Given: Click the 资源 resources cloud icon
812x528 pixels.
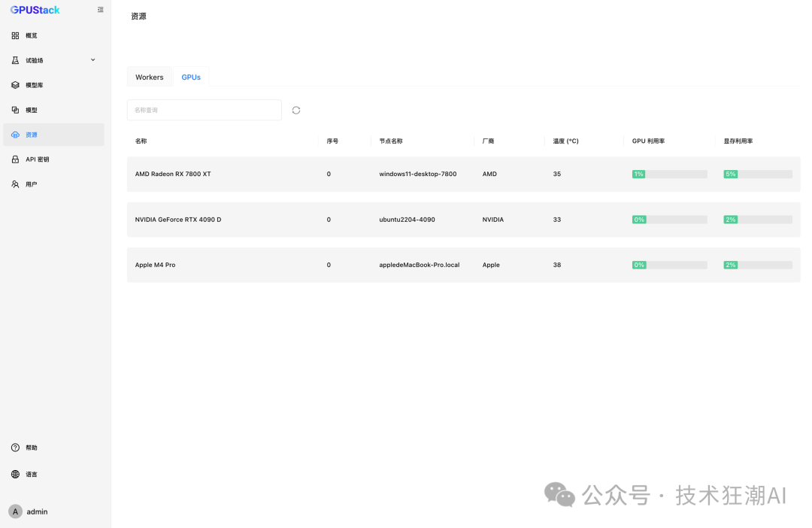Looking at the screenshot, I should (16, 135).
